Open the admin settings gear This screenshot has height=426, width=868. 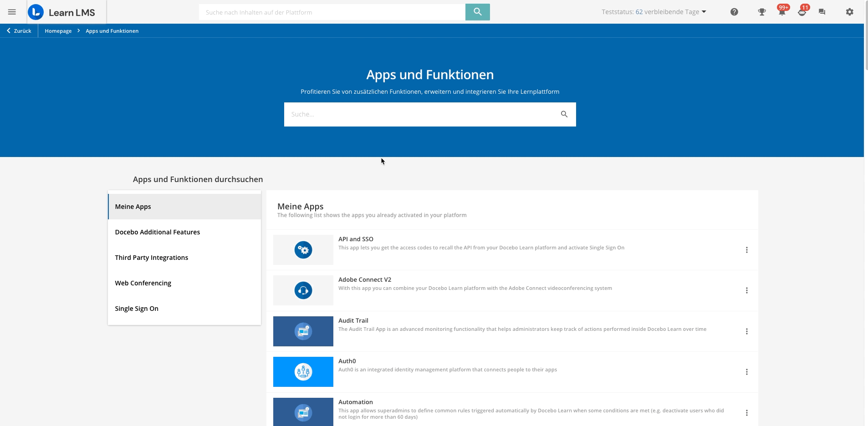[849, 12]
